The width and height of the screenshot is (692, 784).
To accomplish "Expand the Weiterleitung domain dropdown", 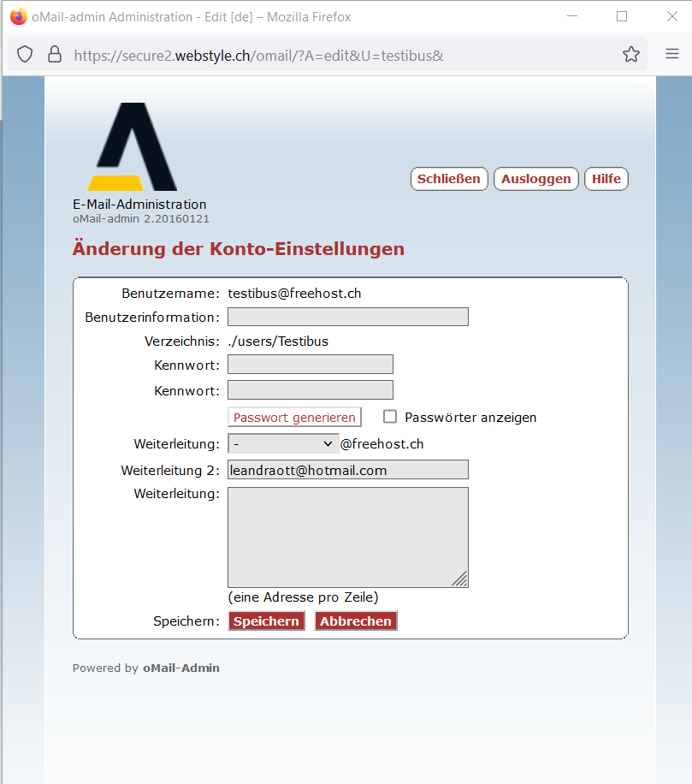I will tap(282, 444).
